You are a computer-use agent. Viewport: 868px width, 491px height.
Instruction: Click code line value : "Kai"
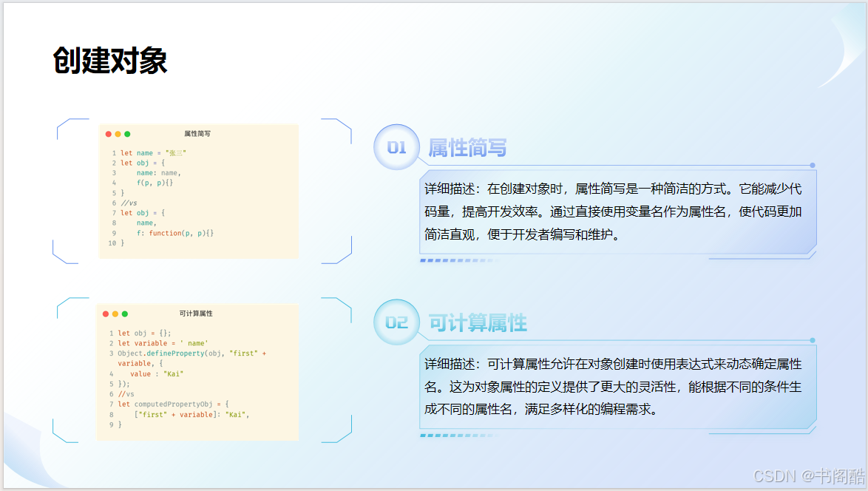[157, 373]
